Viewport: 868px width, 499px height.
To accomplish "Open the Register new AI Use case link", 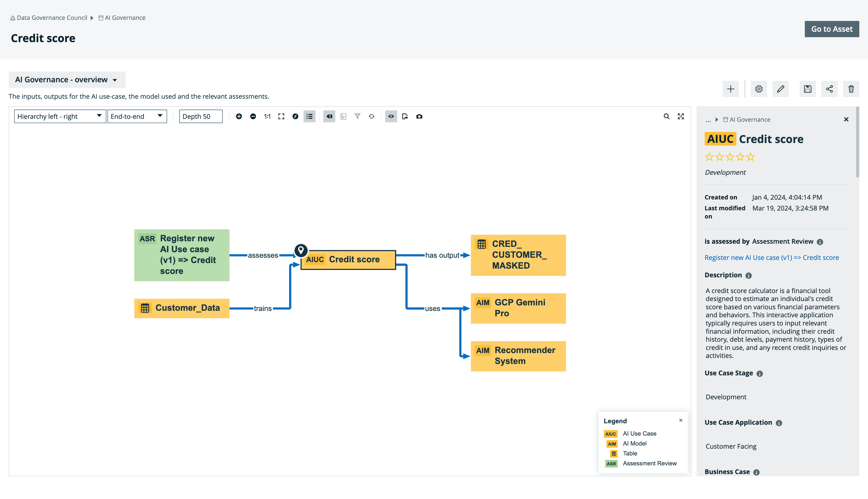I will click(771, 258).
